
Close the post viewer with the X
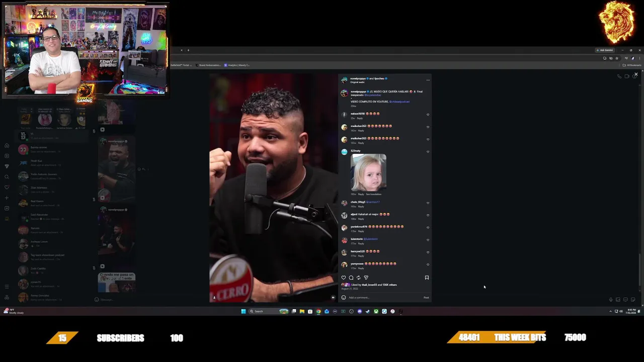[636, 74]
